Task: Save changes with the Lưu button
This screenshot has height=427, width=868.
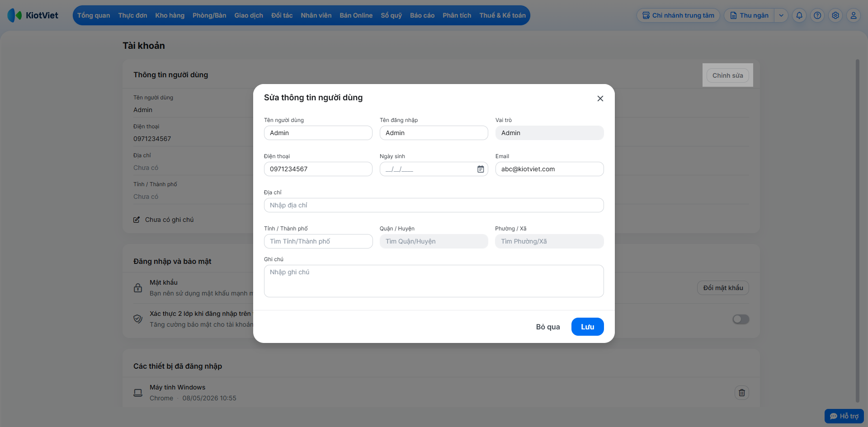Action: pyautogui.click(x=588, y=327)
